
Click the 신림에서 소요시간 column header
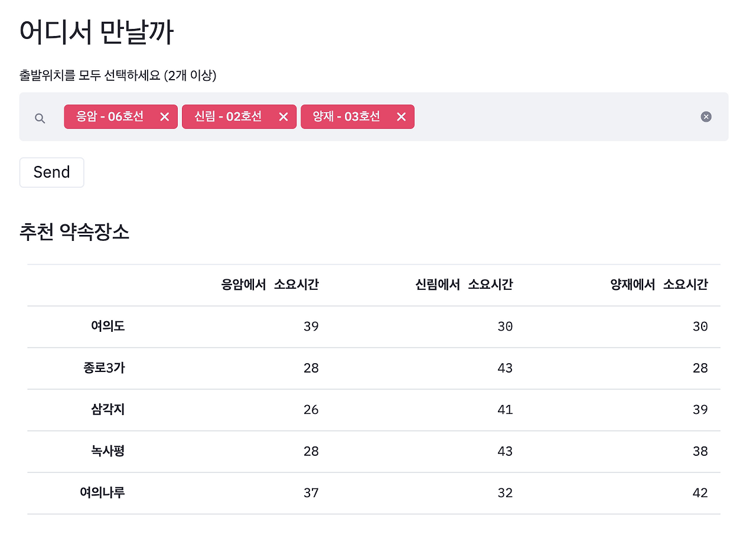click(464, 284)
